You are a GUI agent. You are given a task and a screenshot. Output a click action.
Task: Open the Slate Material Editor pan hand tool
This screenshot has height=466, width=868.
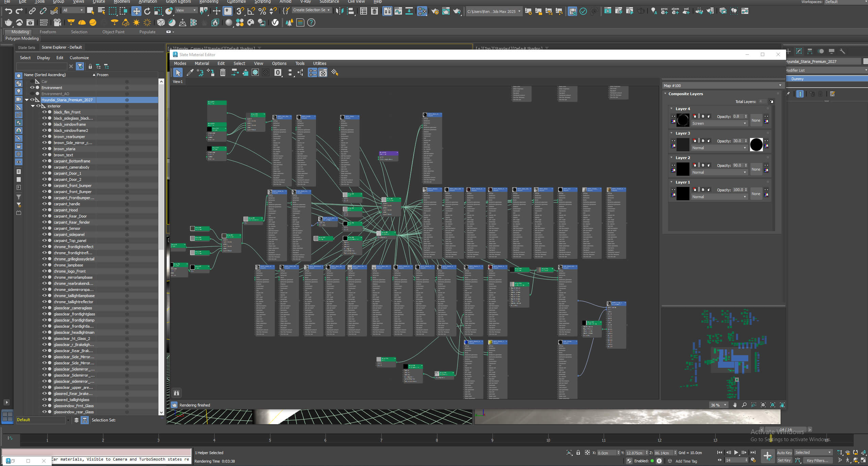tap(735, 405)
